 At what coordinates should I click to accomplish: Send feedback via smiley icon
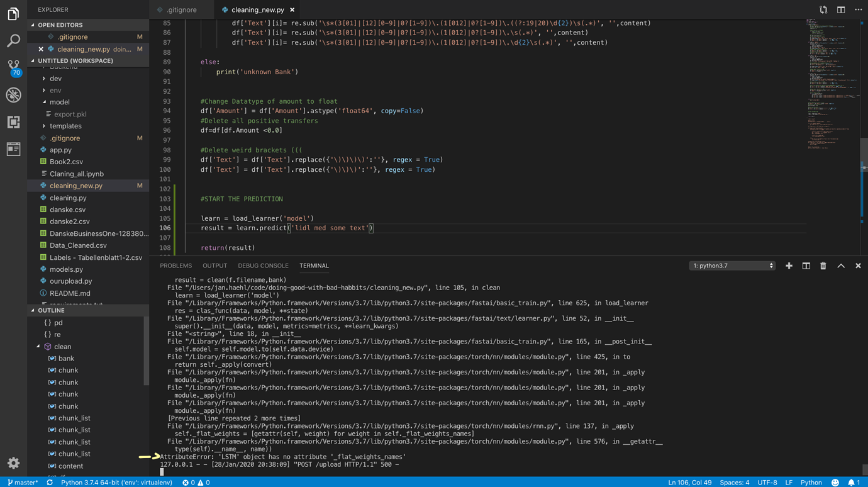pyautogui.click(x=835, y=483)
